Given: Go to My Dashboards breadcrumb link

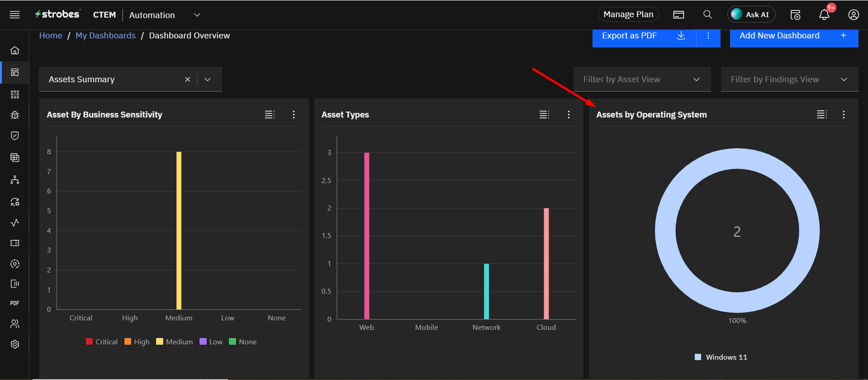Looking at the screenshot, I should click(105, 36).
